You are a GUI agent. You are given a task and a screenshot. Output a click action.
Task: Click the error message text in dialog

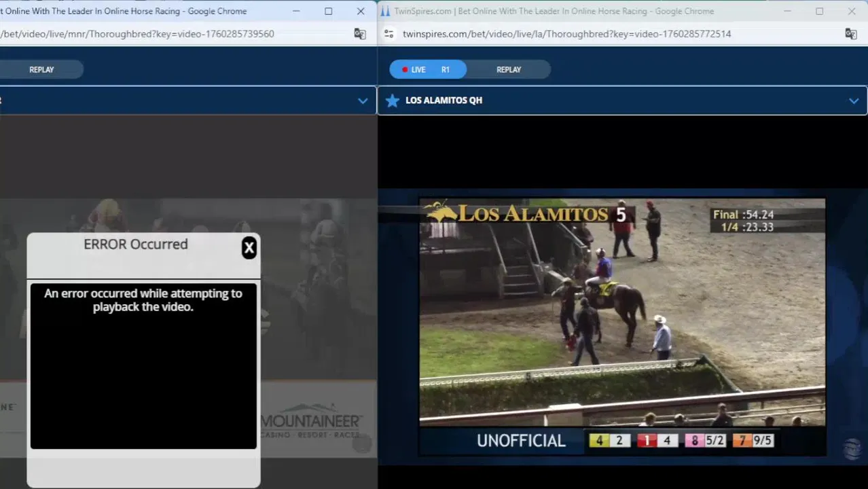pyautogui.click(x=143, y=300)
